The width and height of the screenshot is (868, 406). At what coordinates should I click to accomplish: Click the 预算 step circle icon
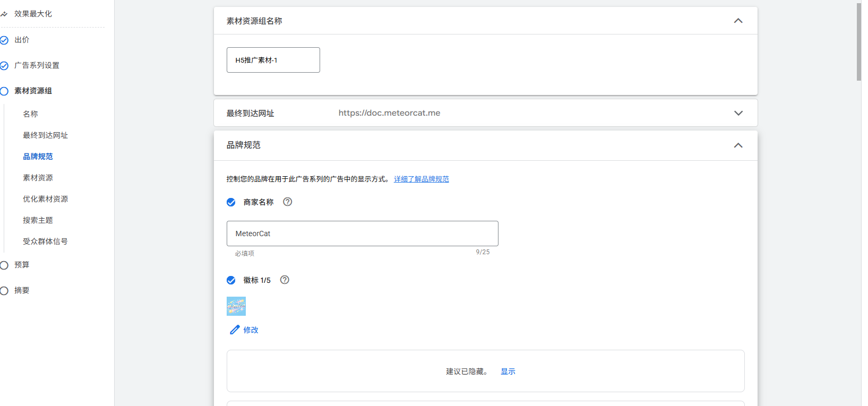4,265
